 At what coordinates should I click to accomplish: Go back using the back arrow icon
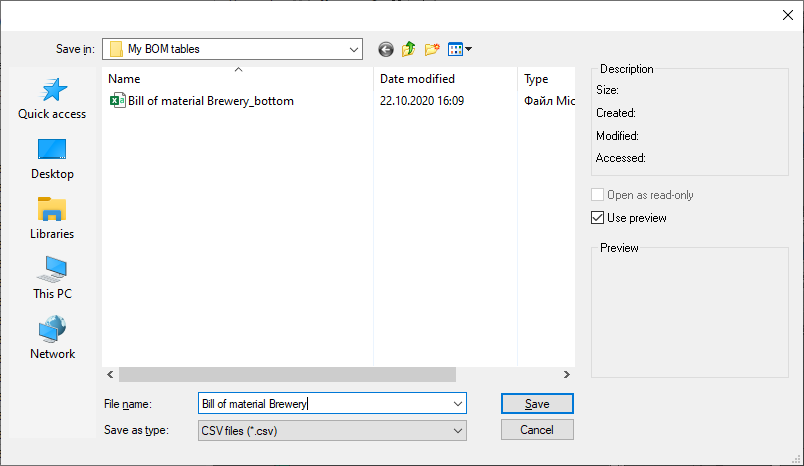click(386, 49)
